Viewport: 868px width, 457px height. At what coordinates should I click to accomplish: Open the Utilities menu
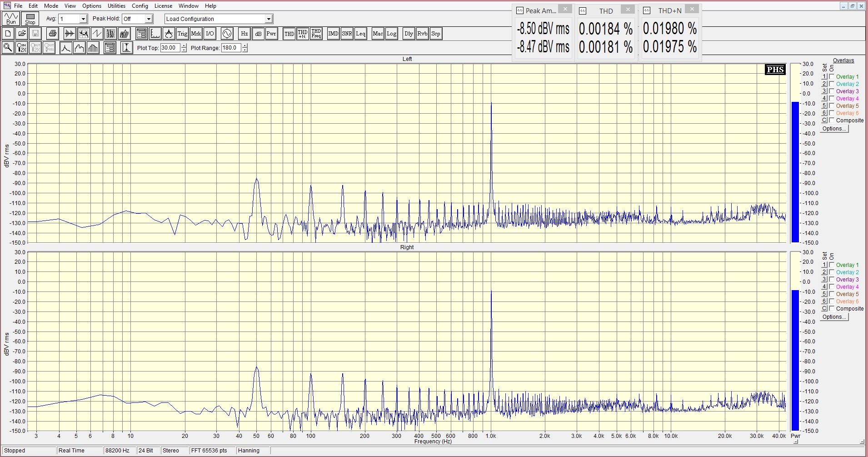pyautogui.click(x=116, y=6)
